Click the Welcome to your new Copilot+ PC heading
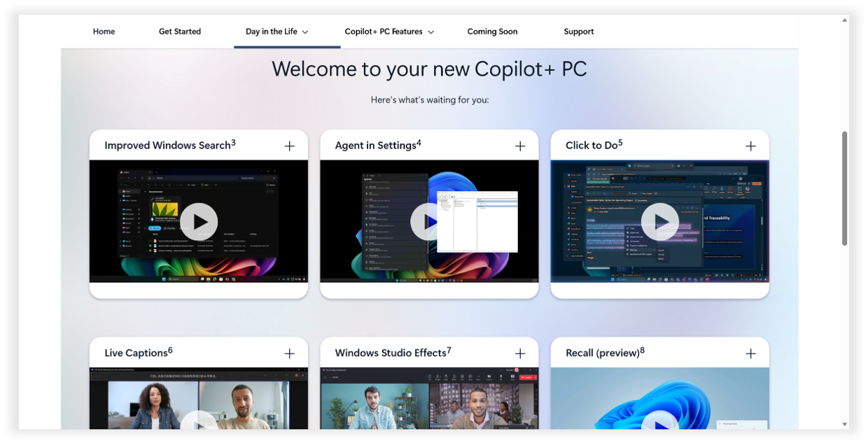The width and height of the screenshot is (868, 444). tap(429, 69)
